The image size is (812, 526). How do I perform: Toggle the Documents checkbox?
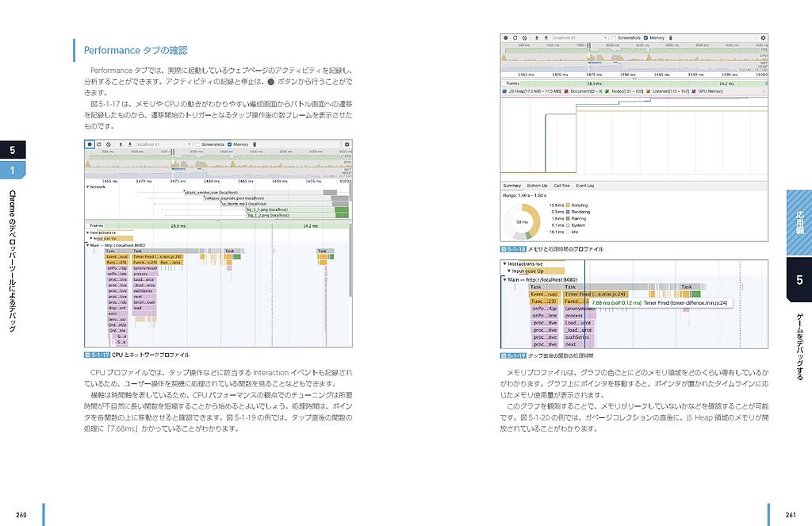click(x=566, y=91)
